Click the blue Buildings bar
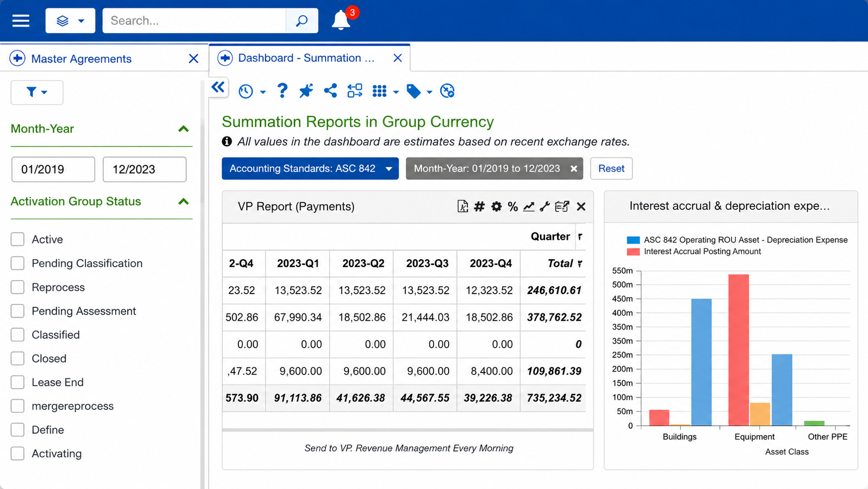Image resolution: width=868 pixels, height=489 pixels. (x=701, y=362)
